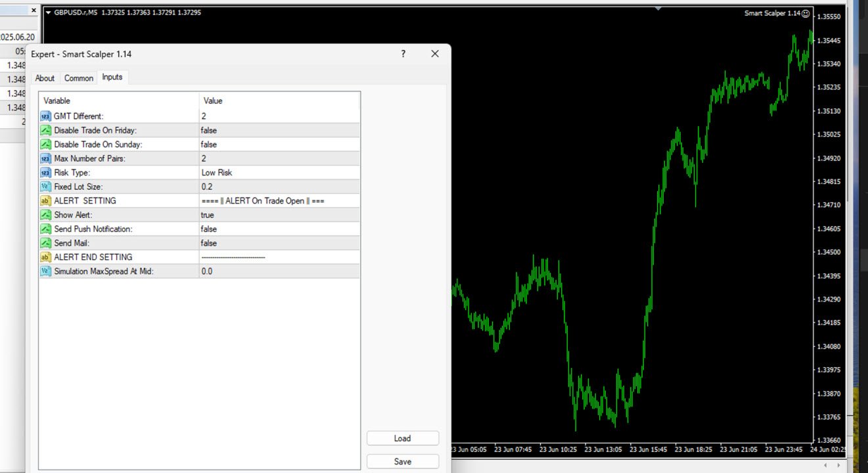Click the GBPUSD.r,M5 chart title text
The width and height of the screenshot is (868, 473).
(x=76, y=12)
